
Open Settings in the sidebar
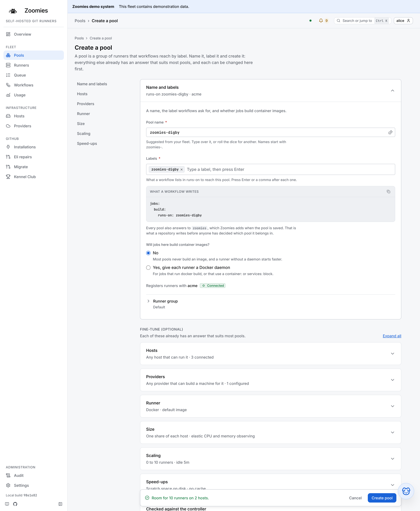pos(34,485)
